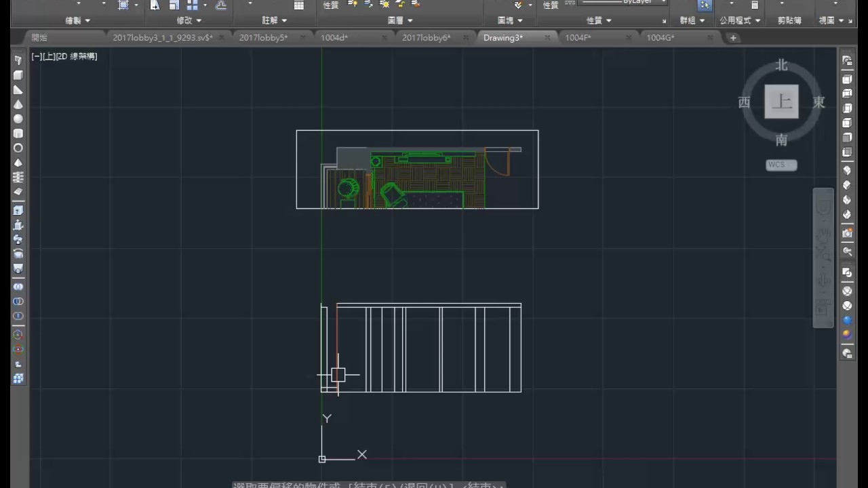Viewport: 868px width, 488px height.
Task: Click the 圖層性質 (Layer Properties) button
Action: tap(331, 5)
